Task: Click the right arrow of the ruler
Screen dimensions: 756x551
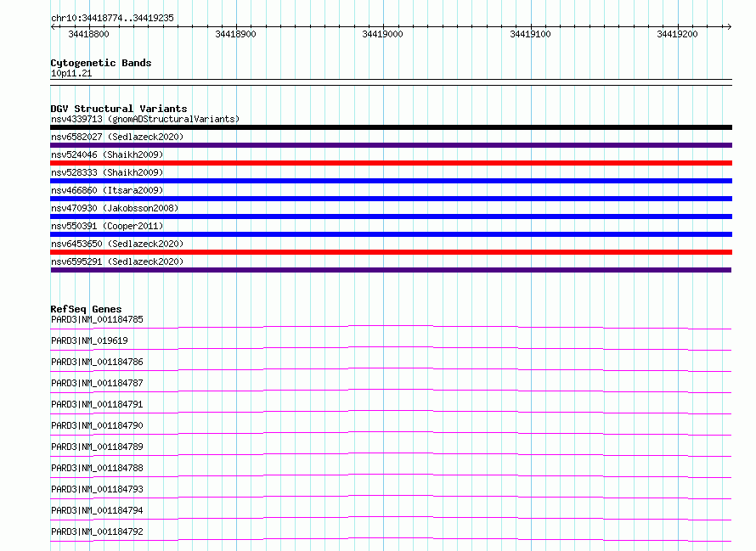Action: (x=729, y=26)
